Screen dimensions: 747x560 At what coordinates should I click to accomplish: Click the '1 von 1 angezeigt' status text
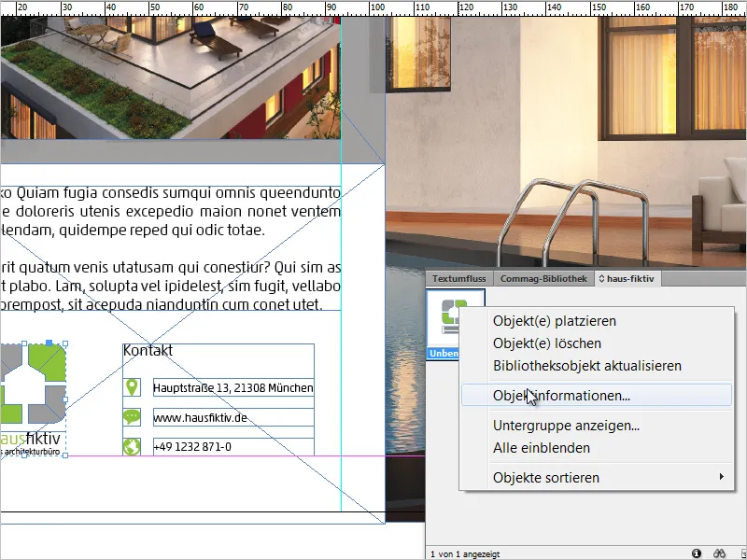click(465, 554)
